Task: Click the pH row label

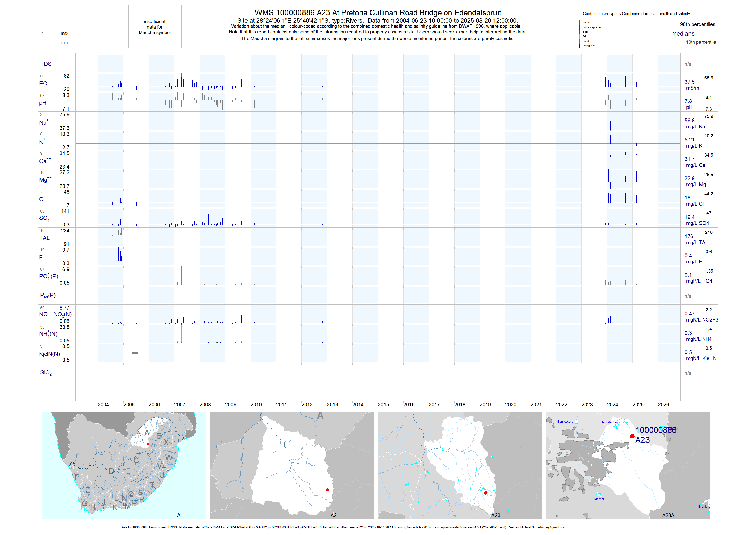Action: click(x=43, y=103)
